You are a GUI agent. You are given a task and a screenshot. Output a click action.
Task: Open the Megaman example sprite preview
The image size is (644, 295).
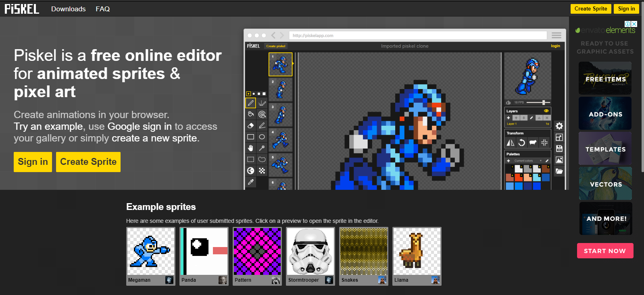(151, 251)
